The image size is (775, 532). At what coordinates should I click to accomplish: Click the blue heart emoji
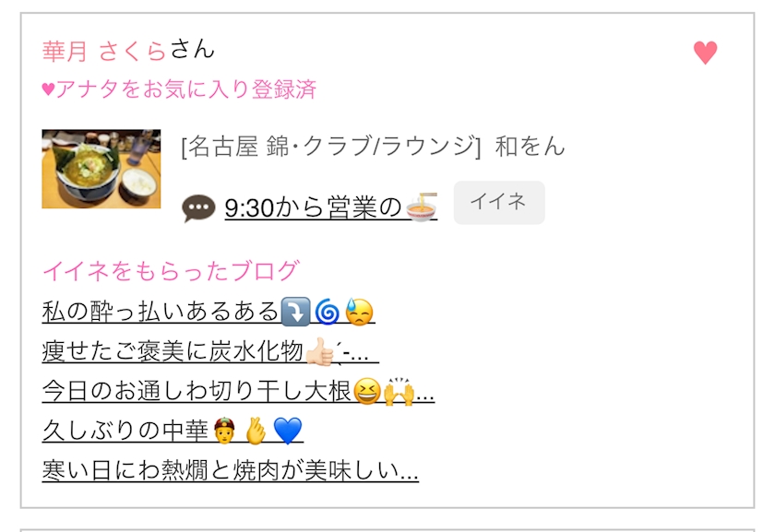click(x=288, y=431)
